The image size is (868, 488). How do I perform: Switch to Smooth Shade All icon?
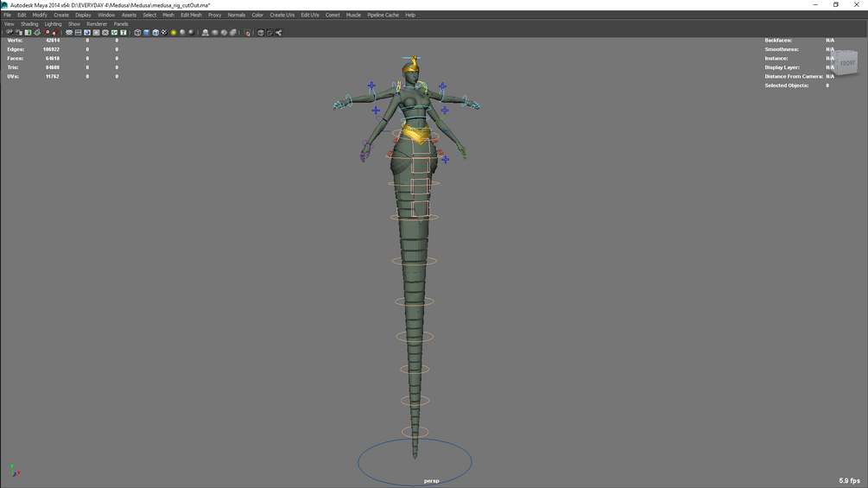pos(146,33)
